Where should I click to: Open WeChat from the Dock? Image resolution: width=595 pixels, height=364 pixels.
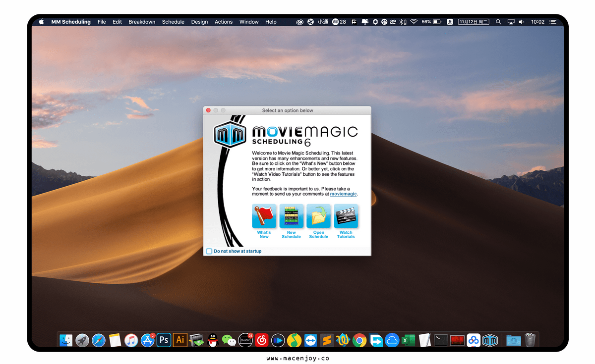coord(229,340)
